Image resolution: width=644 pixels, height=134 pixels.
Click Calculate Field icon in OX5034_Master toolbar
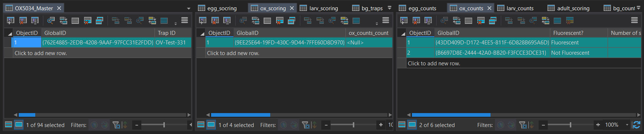pos(35,21)
